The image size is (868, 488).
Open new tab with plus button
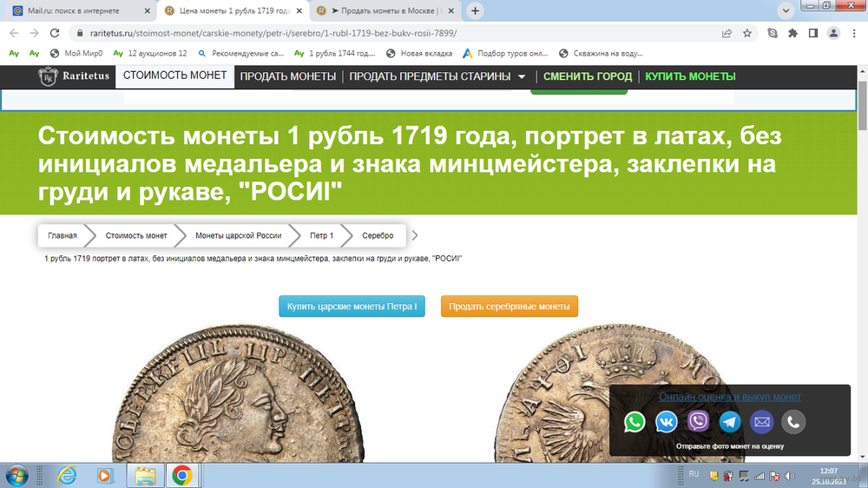coord(475,11)
